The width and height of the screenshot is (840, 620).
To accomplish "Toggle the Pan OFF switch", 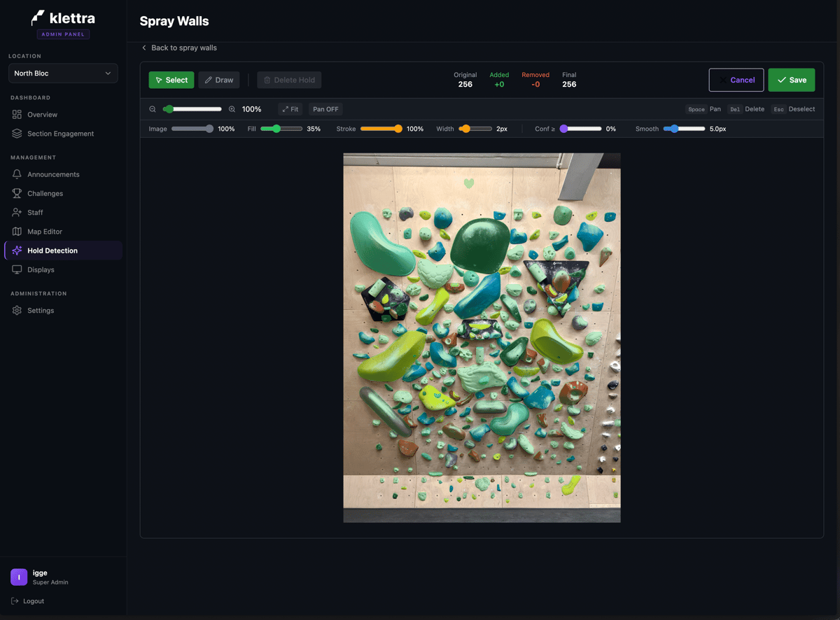I will tap(325, 109).
